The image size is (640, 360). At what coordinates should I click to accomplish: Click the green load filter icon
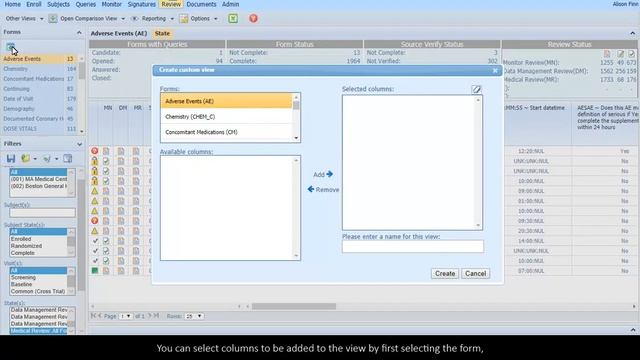point(26,158)
